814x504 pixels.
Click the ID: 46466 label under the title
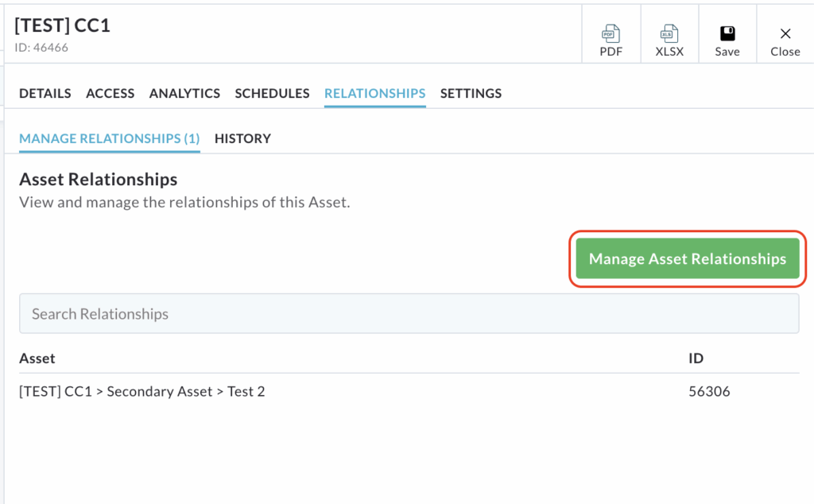[x=41, y=48]
